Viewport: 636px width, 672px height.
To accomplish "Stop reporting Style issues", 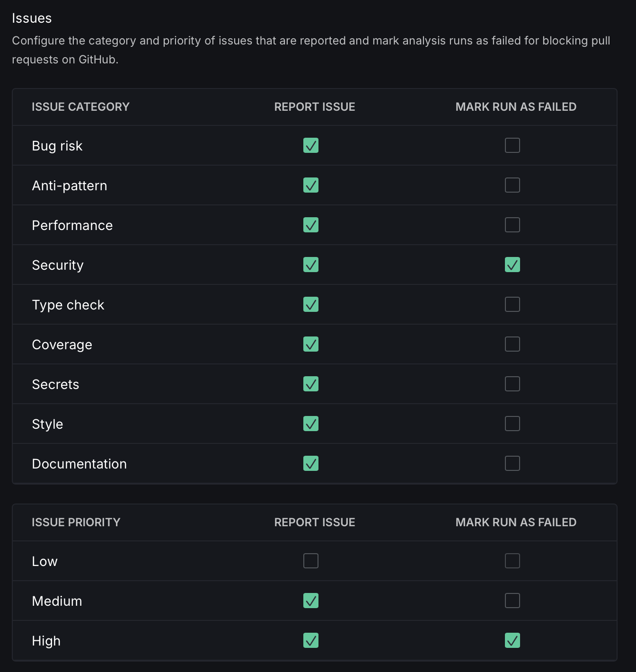I will click(x=311, y=424).
